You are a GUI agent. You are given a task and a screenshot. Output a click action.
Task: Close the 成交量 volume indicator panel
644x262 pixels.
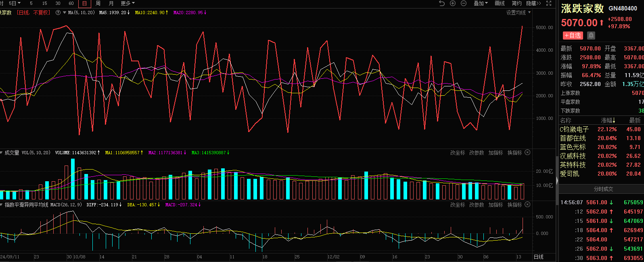coord(527,153)
